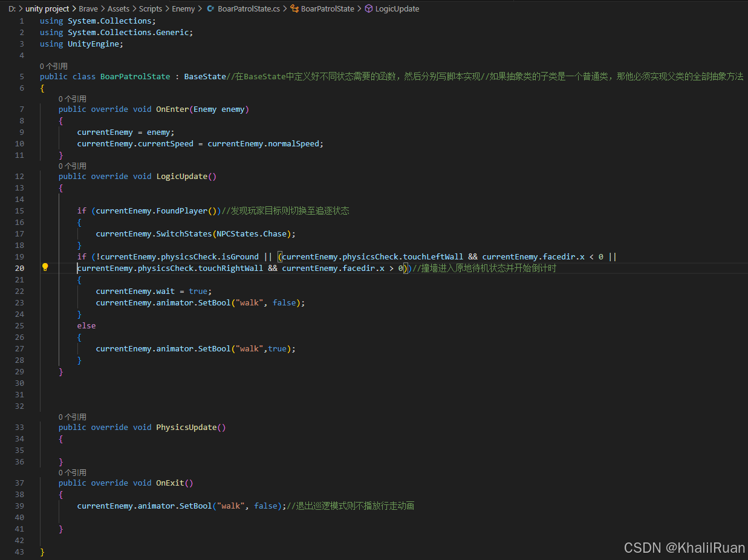The height and width of the screenshot is (560, 748).
Task: Click 'touchLeftWall' on line 19
Action: tap(434, 256)
